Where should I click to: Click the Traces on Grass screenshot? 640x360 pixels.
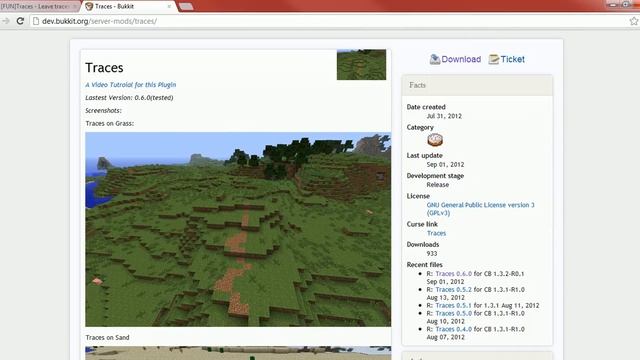coord(238,229)
